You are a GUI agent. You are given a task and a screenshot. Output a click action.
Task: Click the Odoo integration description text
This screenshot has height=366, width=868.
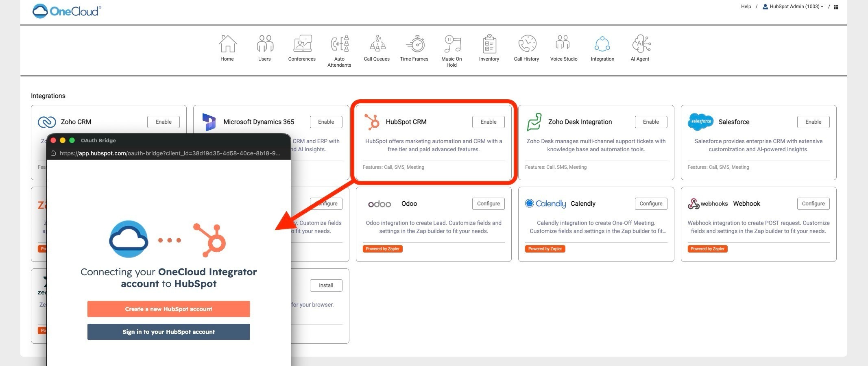(434, 227)
